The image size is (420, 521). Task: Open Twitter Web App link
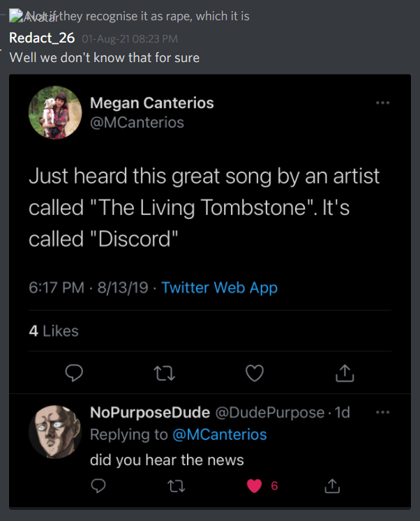pyautogui.click(x=219, y=287)
